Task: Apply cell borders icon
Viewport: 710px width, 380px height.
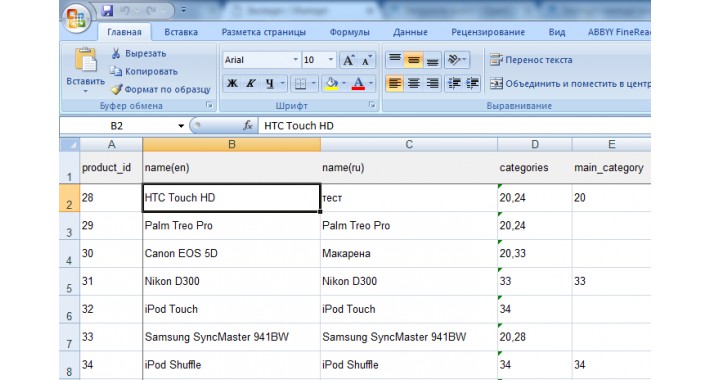Action: click(300, 83)
